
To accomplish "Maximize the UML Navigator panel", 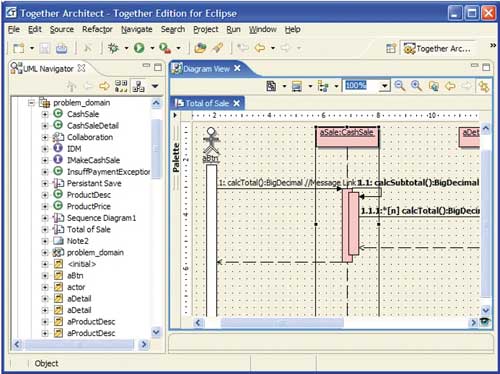I will click(x=158, y=68).
